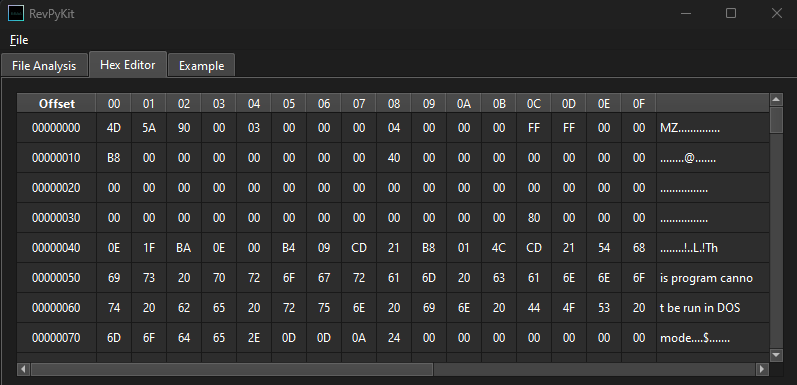Minimize the RevPyKit window
This screenshot has width=797, height=385.
(x=685, y=13)
